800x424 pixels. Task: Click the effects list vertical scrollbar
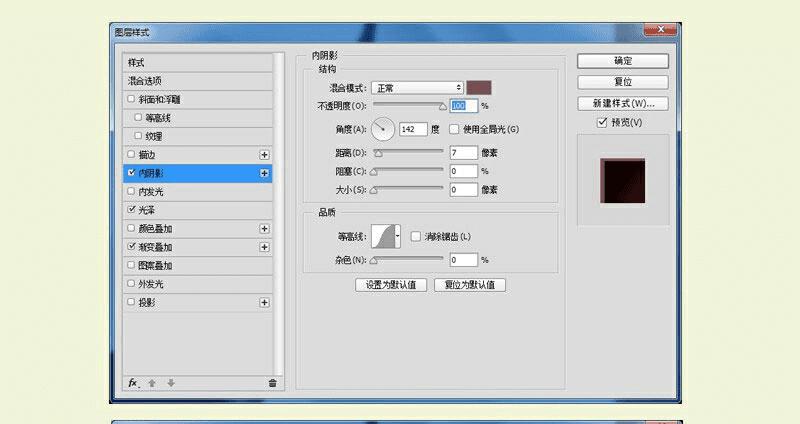pyautogui.click(x=279, y=214)
